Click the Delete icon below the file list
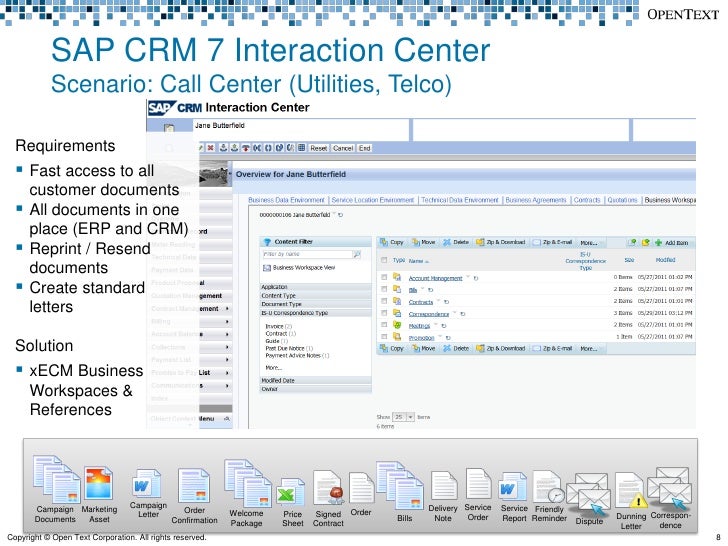 [x=447, y=348]
